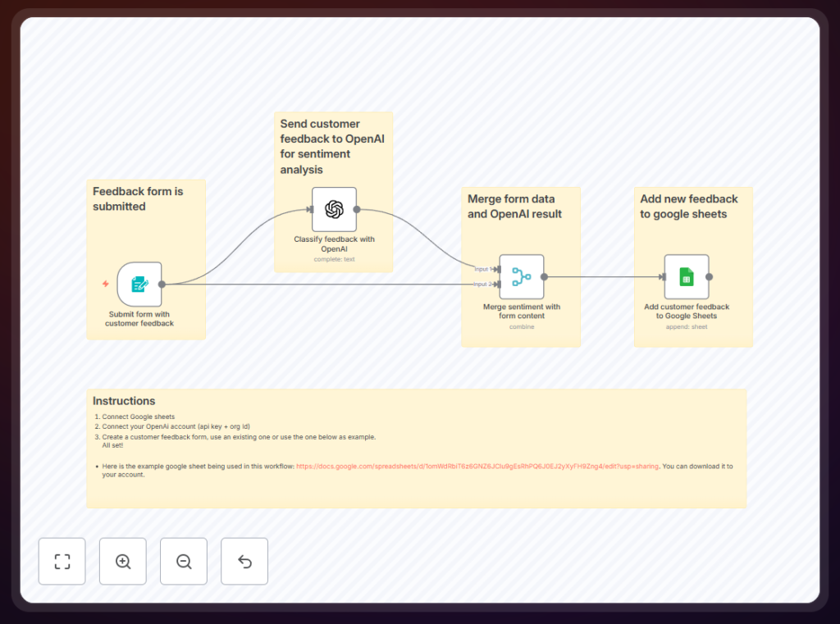840x624 pixels.
Task: Click 'Classify feedback with OpenAI' label
Action: coord(335,244)
